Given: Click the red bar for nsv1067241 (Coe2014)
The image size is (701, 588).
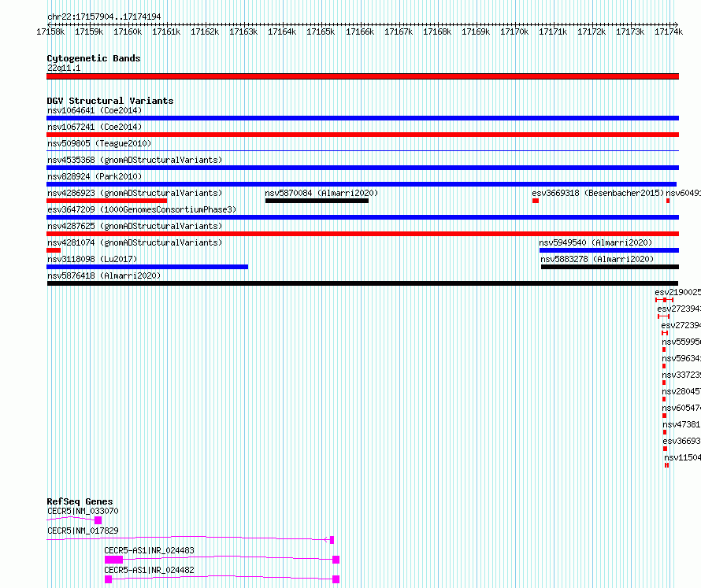Looking at the screenshot, I should pos(362,135).
